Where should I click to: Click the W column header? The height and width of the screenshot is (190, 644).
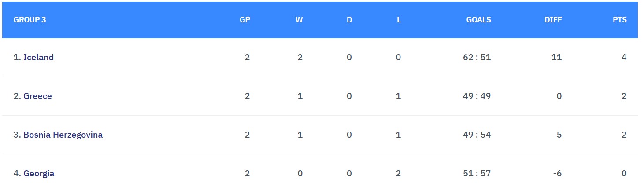coord(299,20)
